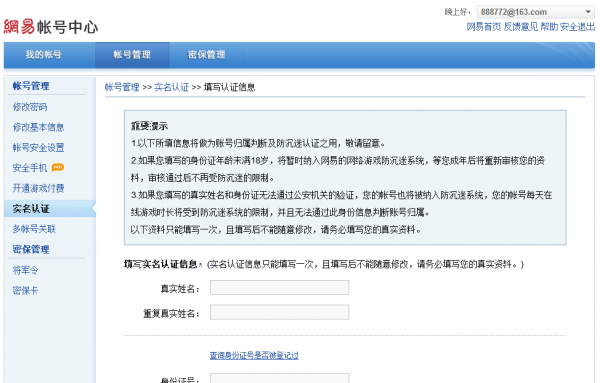Click the 填写认证信息 breadcrumb text

229,87
